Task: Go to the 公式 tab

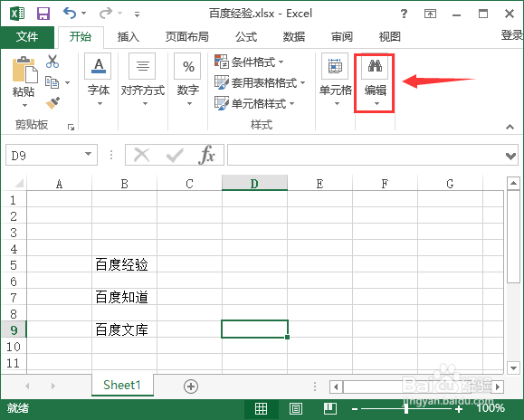Action: pos(246,37)
